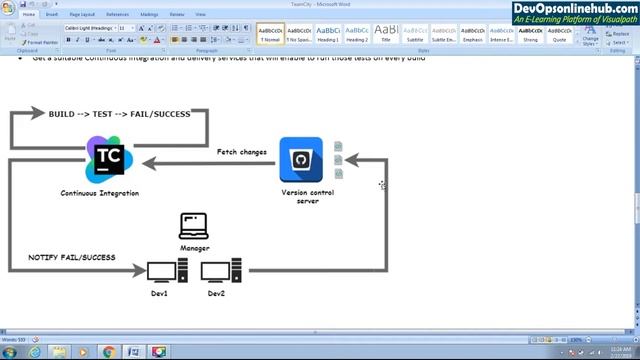
Task: Open the Insert ribbon tab
Action: 51,14
